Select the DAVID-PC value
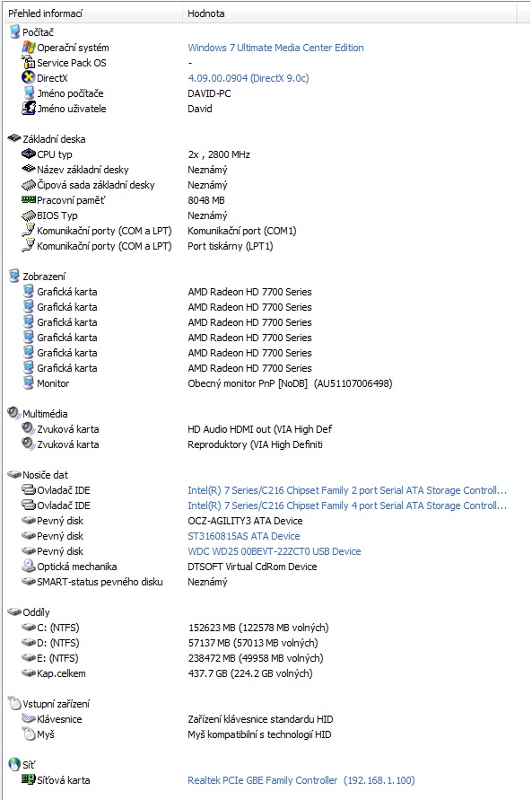 coord(209,93)
